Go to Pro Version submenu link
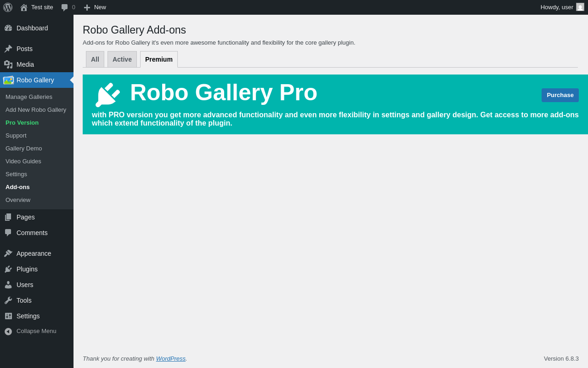 (x=22, y=122)
